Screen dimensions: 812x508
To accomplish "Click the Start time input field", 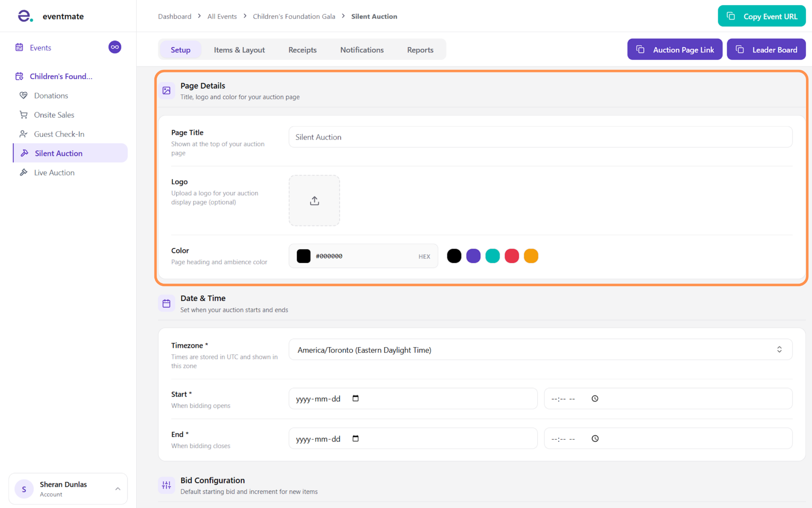I will click(668, 398).
